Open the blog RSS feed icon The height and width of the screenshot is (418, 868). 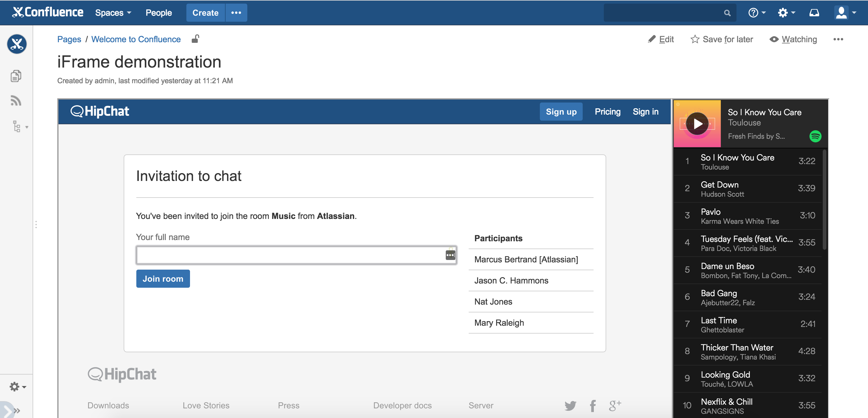[x=16, y=101]
